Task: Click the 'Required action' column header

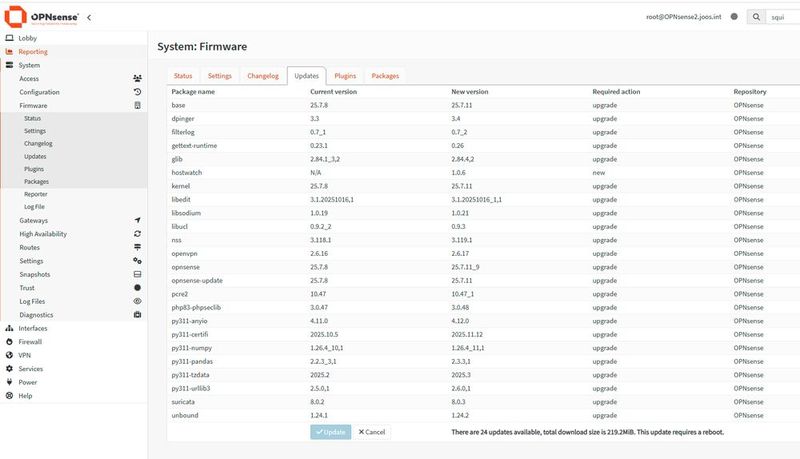Action: point(616,91)
